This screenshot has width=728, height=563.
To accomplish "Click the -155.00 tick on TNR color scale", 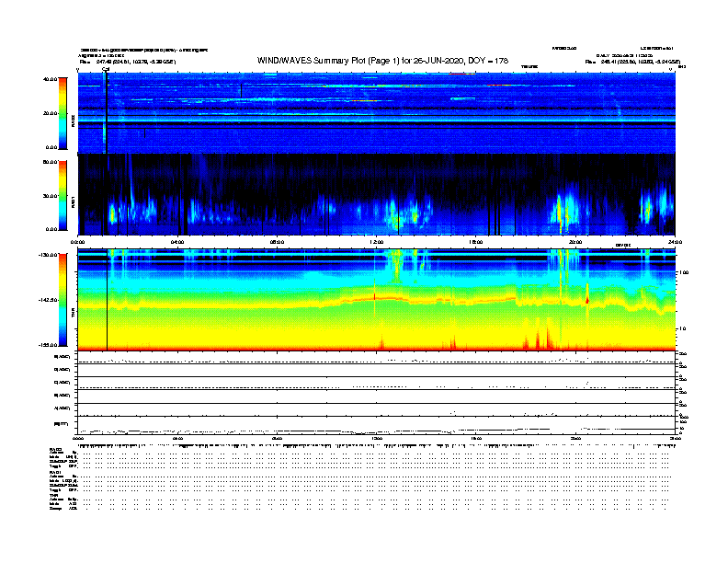I will (x=49, y=345).
